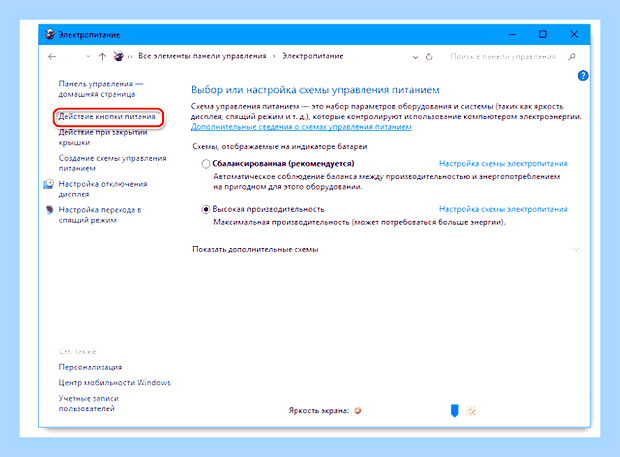Maximize the Электропитание window

coord(543,34)
